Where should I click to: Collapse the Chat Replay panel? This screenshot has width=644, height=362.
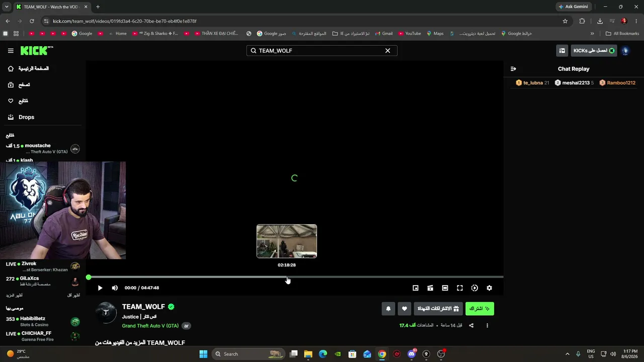(x=513, y=69)
